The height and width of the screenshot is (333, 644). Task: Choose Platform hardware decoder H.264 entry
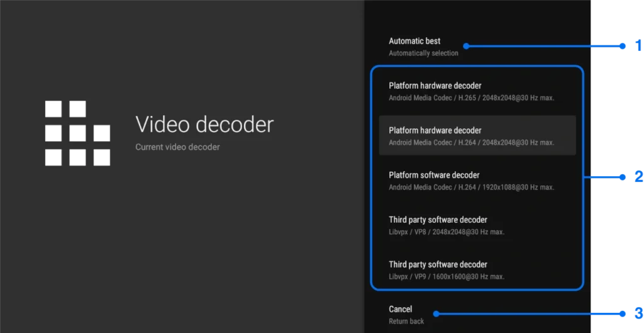click(x=477, y=136)
